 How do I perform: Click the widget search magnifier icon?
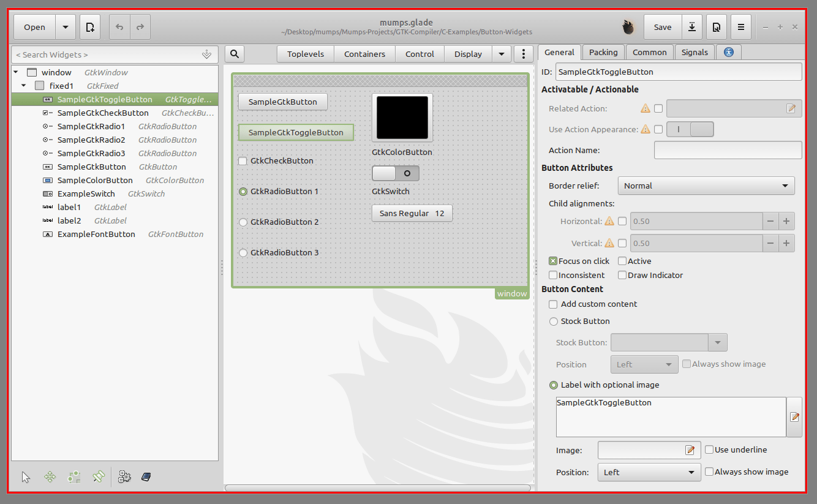click(234, 54)
